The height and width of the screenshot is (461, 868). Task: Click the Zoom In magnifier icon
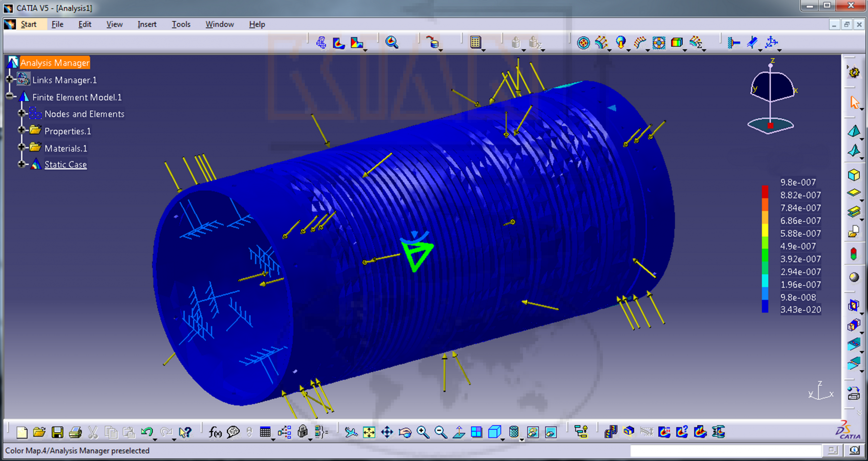pos(423,432)
